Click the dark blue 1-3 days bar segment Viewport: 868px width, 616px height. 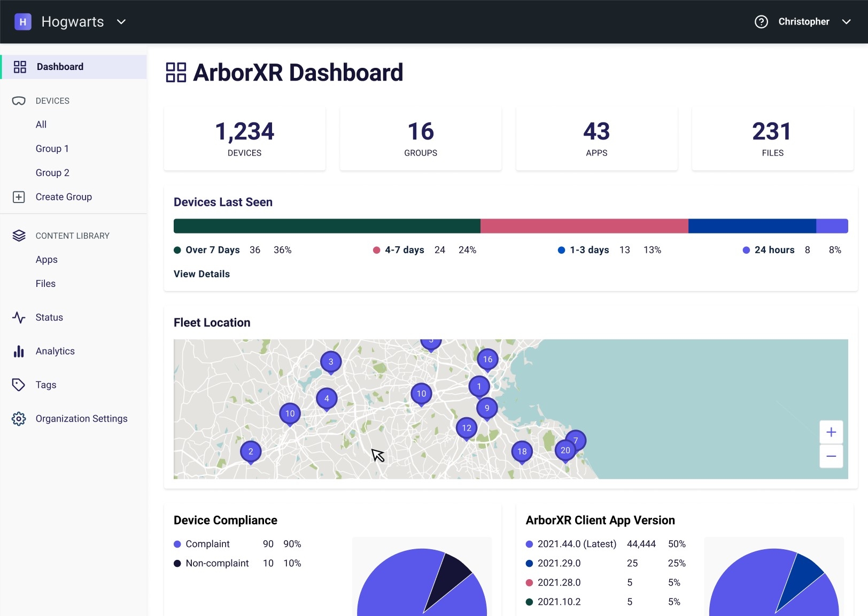[x=752, y=226]
